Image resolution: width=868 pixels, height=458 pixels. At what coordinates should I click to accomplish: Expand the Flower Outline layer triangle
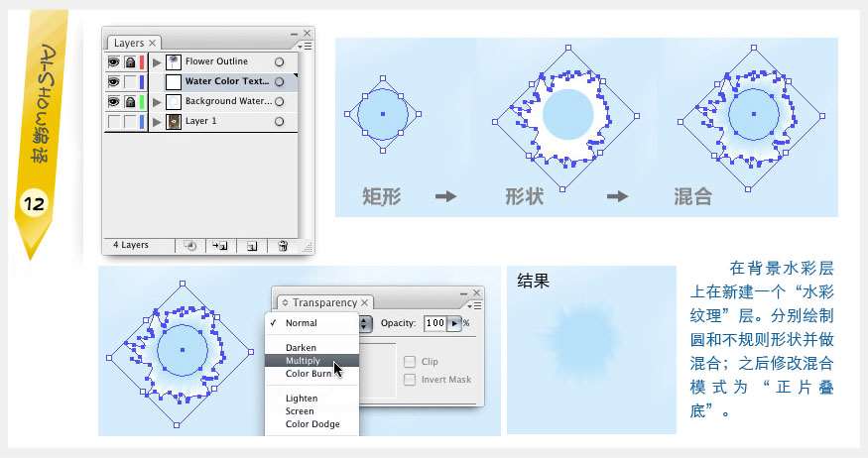point(157,61)
